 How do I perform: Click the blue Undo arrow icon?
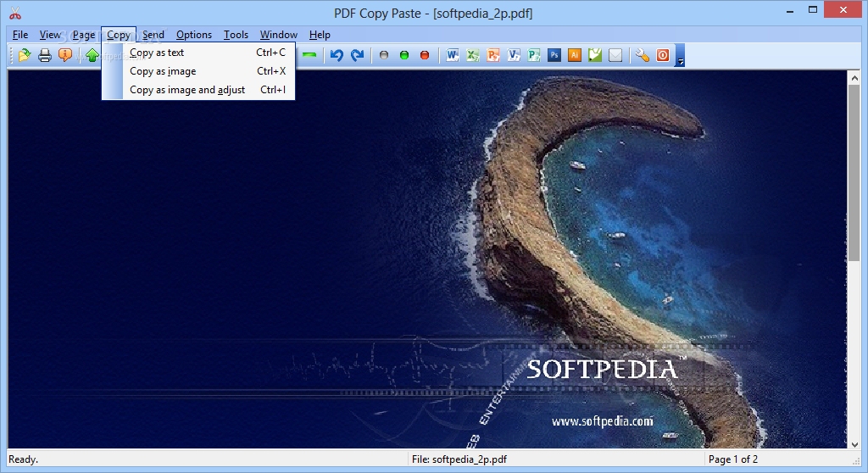[337, 55]
